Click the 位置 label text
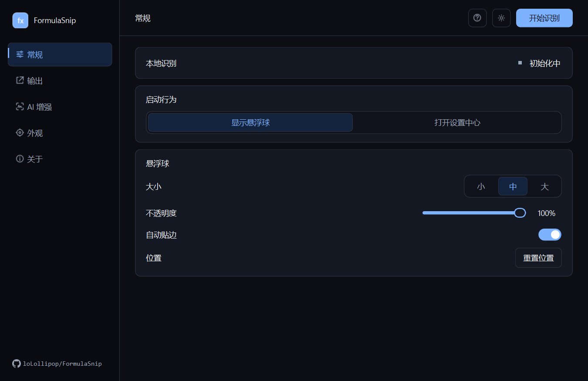This screenshot has height=381, width=588. click(154, 258)
